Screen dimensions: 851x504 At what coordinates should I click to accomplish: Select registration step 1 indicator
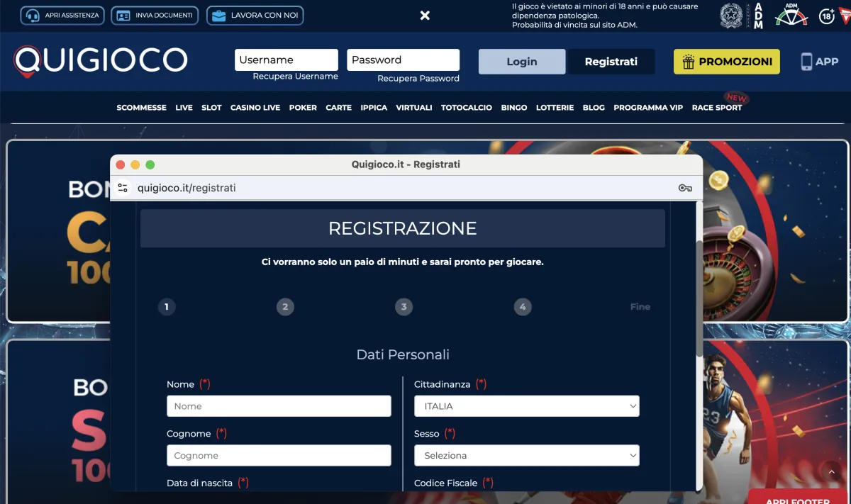[x=167, y=307]
